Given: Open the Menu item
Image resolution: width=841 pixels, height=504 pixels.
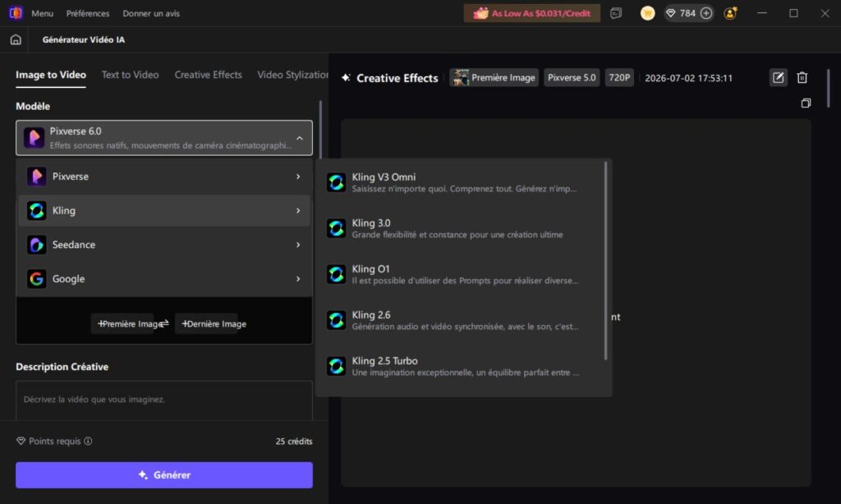Looking at the screenshot, I should click(43, 13).
